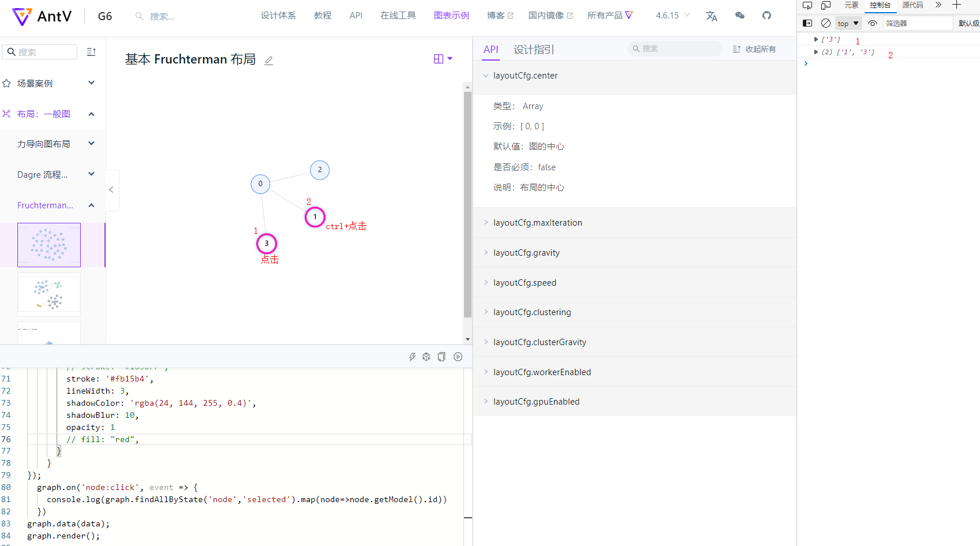
Task: Collapse the example sidebar with the arrow toggle
Action: click(111, 189)
